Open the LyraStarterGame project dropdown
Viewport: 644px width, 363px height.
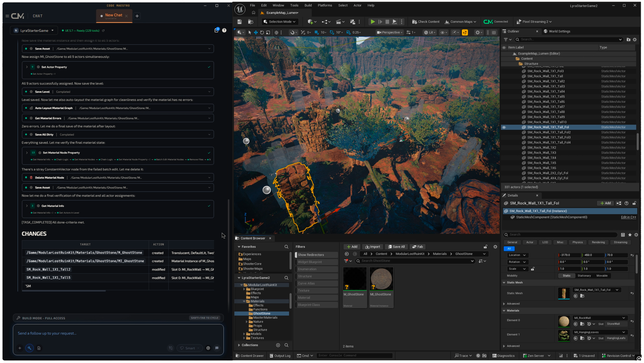point(34,30)
